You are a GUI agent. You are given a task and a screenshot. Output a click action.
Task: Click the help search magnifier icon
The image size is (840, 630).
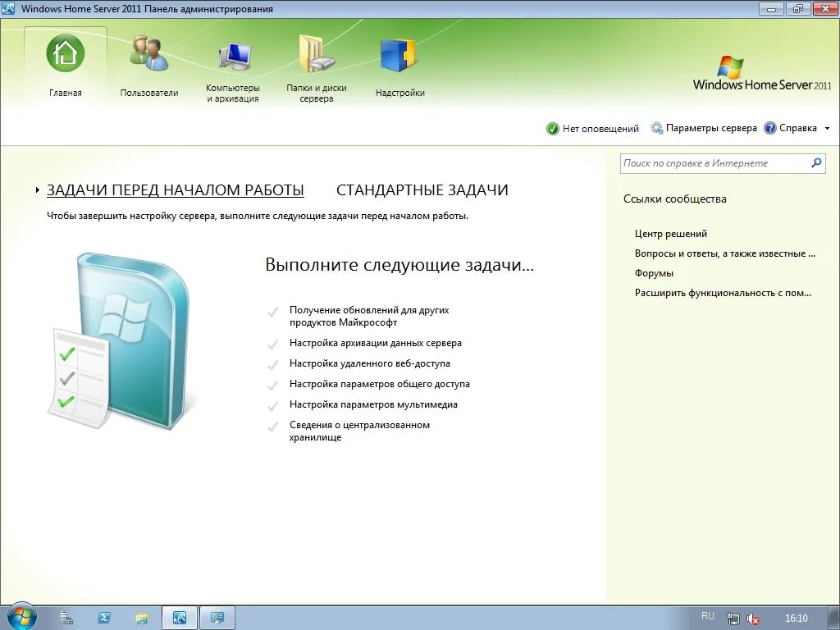click(x=816, y=163)
